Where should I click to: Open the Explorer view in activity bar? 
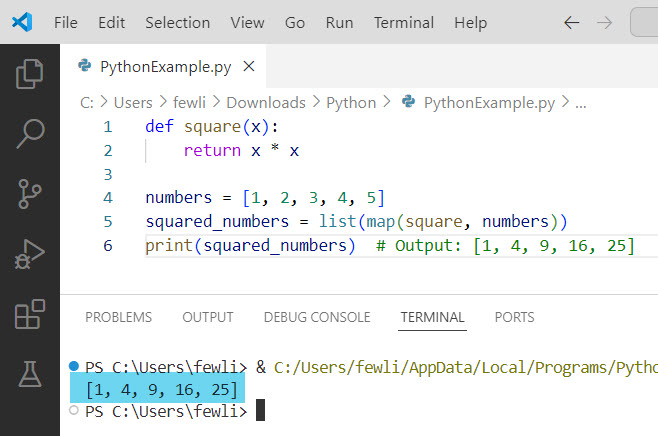[29, 74]
